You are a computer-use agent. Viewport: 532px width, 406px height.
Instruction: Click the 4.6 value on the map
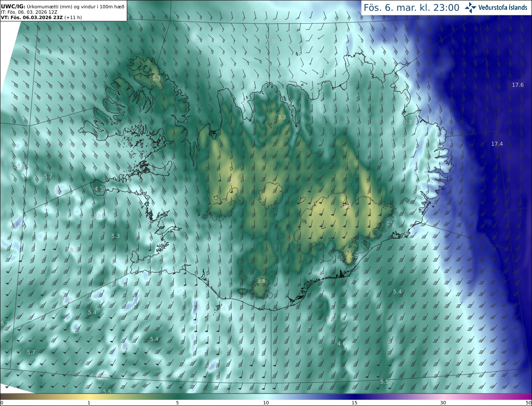341,343
